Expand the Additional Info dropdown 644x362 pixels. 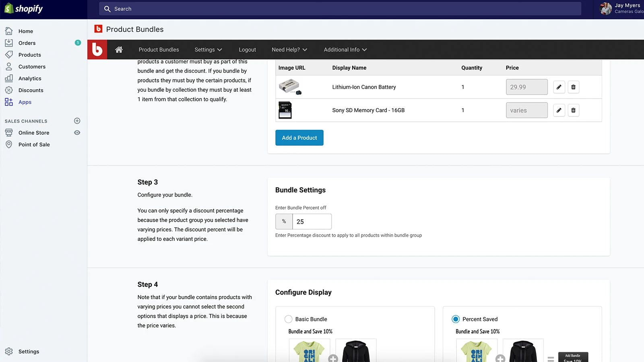pyautogui.click(x=345, y=49)
